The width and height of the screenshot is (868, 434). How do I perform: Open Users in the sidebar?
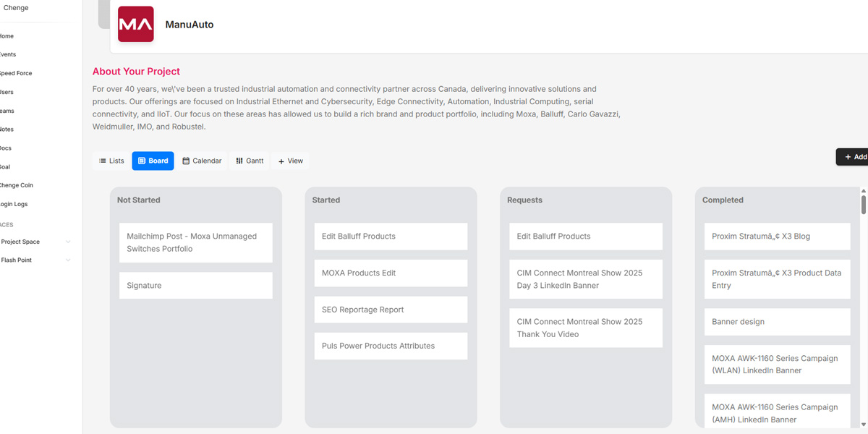tap(7, 93)
